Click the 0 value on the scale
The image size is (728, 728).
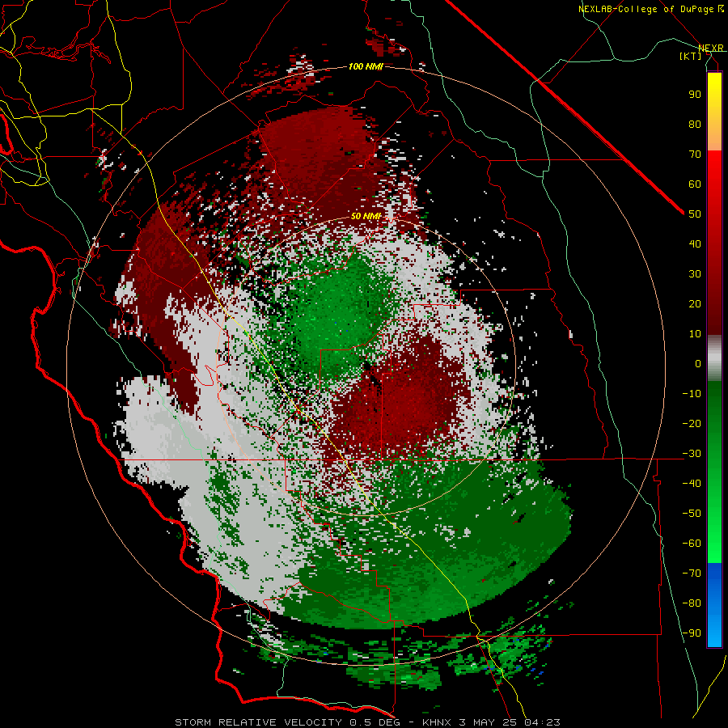pyautogui.click(x=698, y=363)
